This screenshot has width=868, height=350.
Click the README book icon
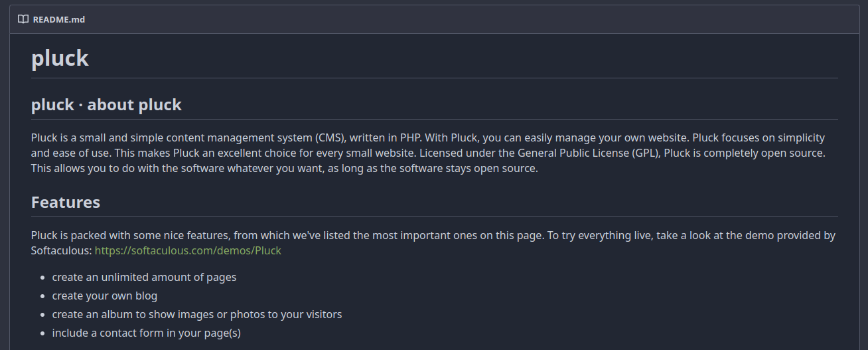(23, 19)
